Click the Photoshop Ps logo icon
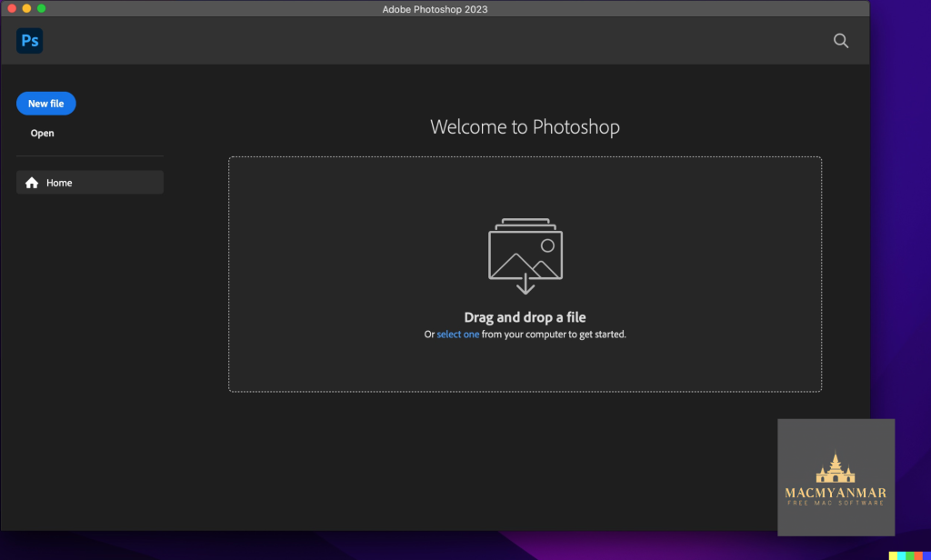Image resolution: width=931 pixels, height=560 pixels. coord(30,40)
